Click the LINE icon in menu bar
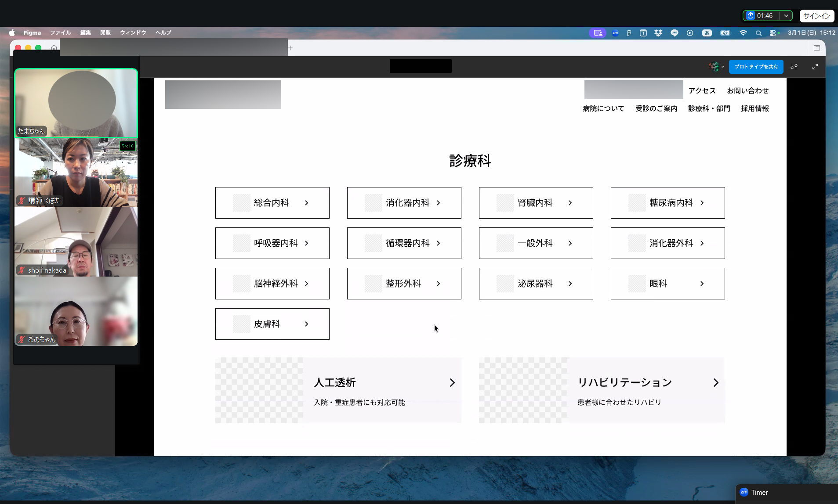 click(675, 32)
